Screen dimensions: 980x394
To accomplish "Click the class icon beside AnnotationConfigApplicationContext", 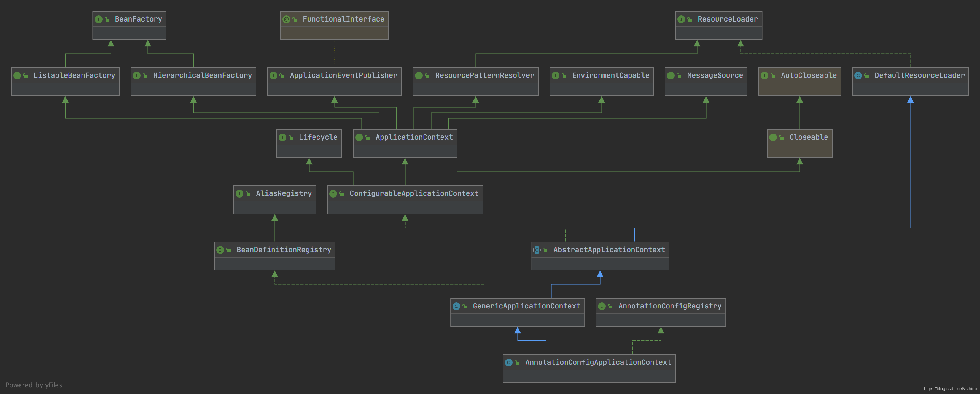I will pyautogui.click(x=509, y=362).
